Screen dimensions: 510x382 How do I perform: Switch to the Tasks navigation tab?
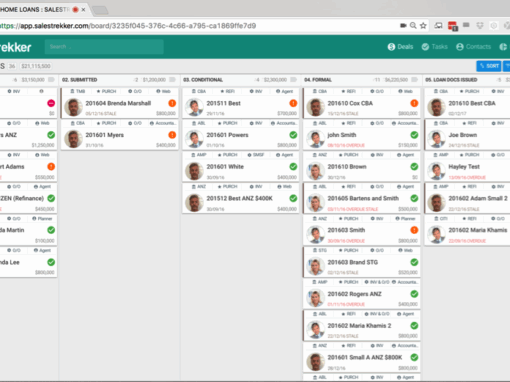435,47
